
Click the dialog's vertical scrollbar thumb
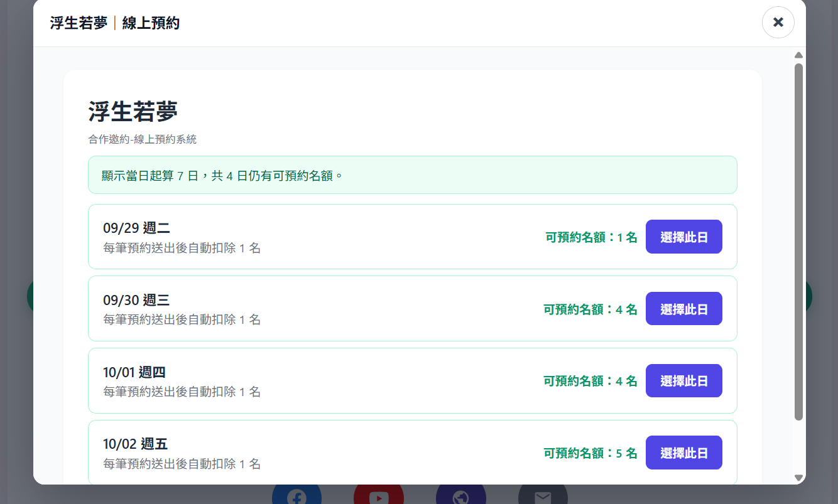click(798, 242)
